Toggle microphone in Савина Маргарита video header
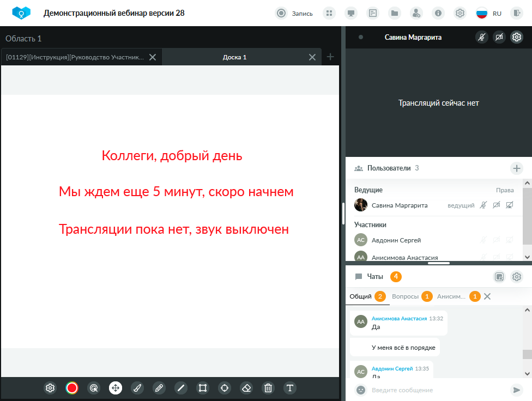532x401 pixels. [481, 37]
